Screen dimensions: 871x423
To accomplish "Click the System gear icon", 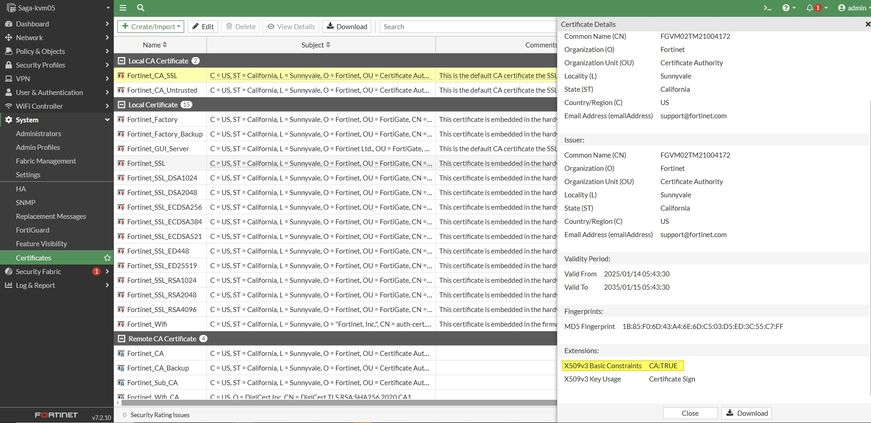I will 8,120.
